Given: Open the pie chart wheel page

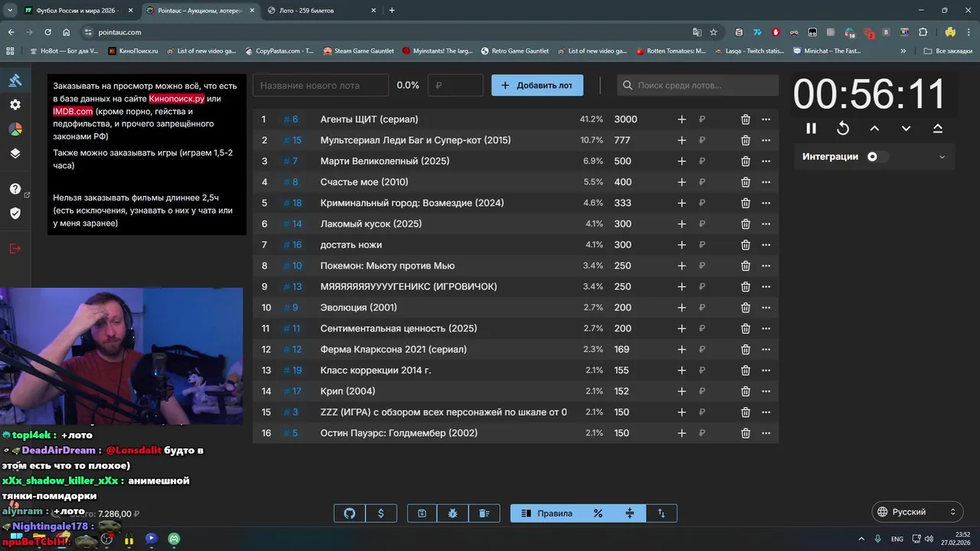Looking at the screenshot, I should pos(15,129).
